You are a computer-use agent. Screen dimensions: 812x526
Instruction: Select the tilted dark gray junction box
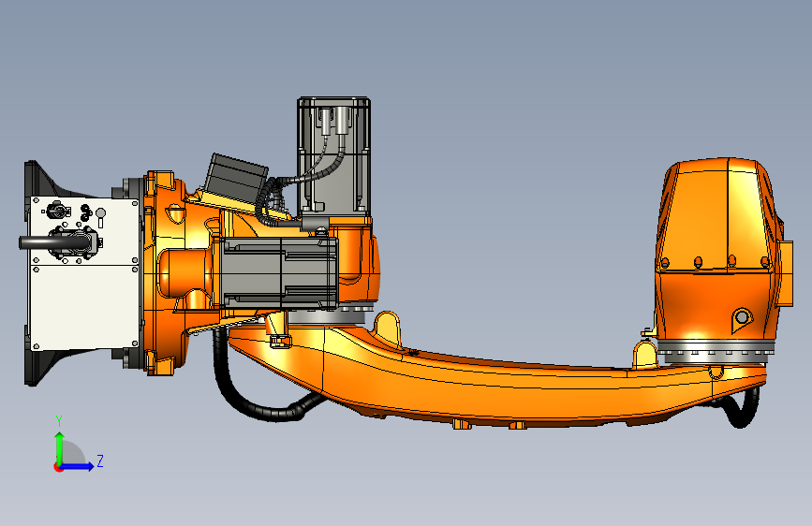[236, 179]
